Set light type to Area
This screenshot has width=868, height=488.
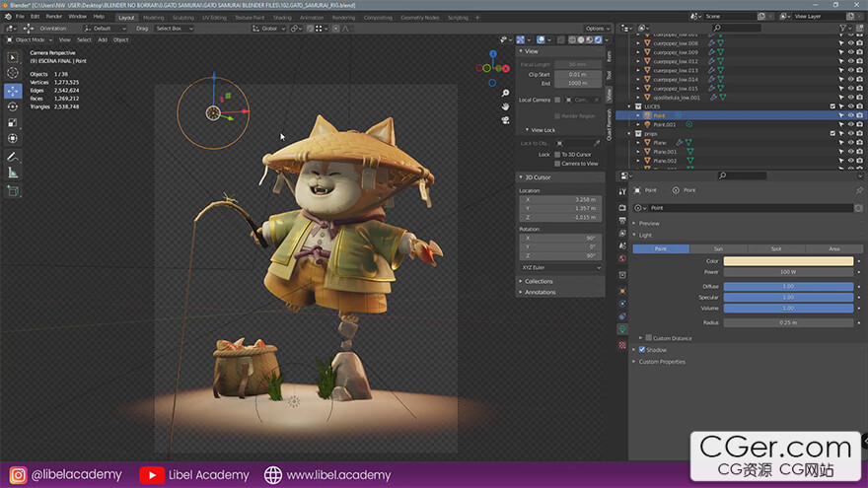[x=834, y=249]
